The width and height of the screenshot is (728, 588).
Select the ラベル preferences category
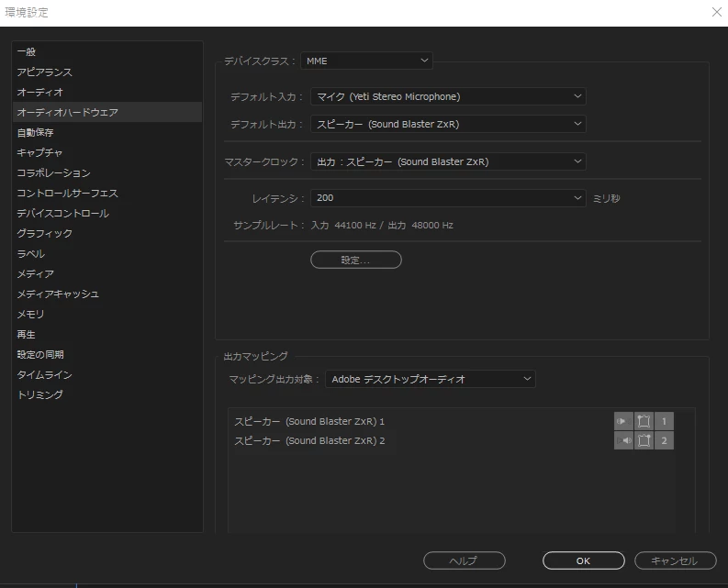pos(107,253)
